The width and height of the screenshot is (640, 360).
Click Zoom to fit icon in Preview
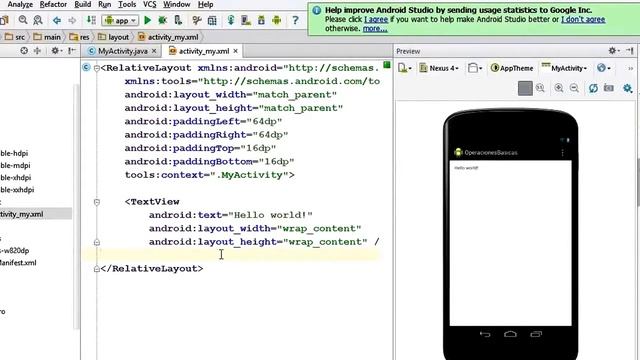[x=525, y=88]
